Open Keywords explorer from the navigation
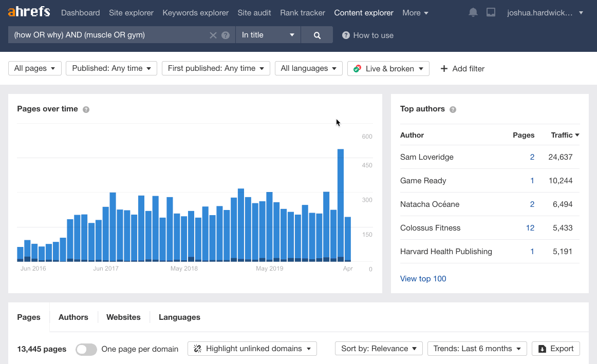597x364 pixels. [x=195, y=12]
